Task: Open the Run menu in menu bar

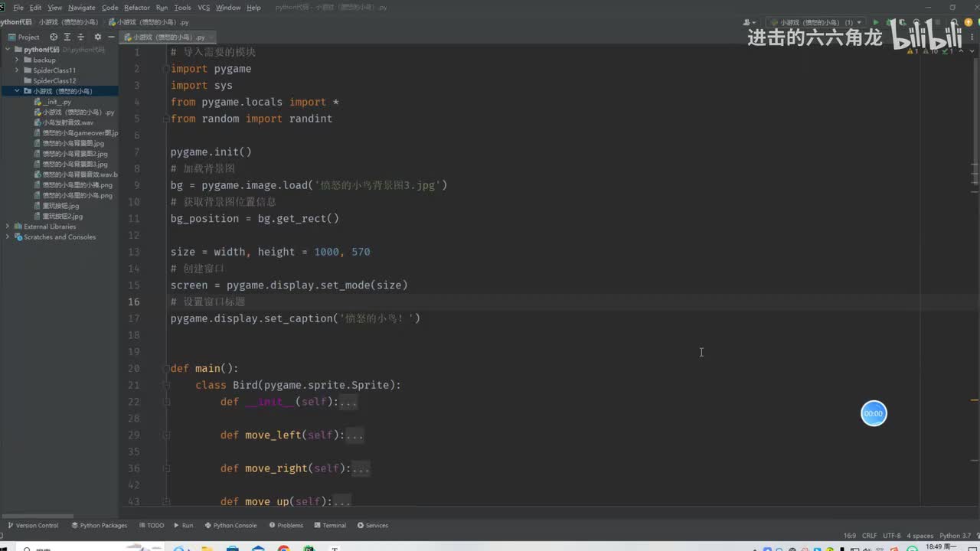Action: (162, 8)
